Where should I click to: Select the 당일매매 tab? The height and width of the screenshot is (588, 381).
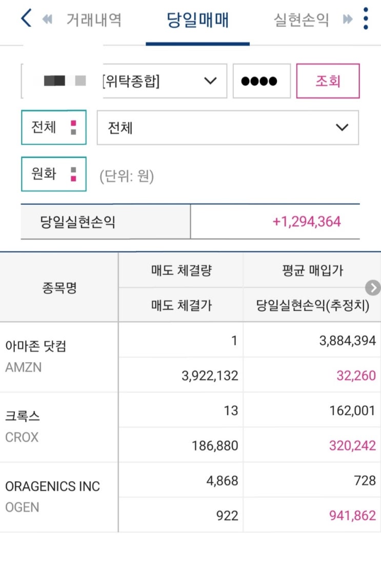tap(197, 20)
